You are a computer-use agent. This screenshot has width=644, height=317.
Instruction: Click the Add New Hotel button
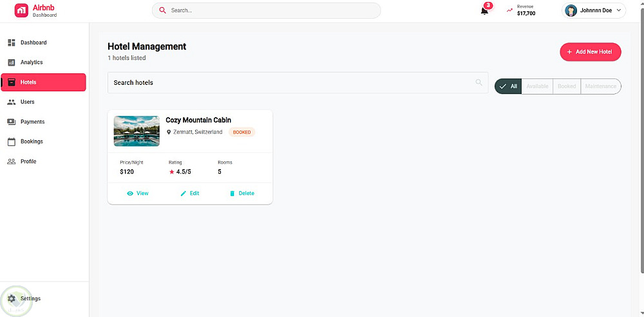(590, 51)
